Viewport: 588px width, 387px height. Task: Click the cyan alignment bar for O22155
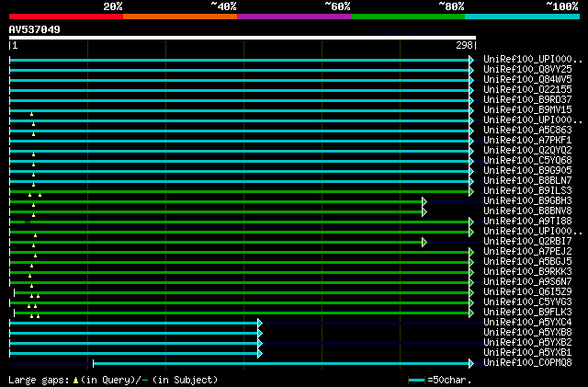239,90
